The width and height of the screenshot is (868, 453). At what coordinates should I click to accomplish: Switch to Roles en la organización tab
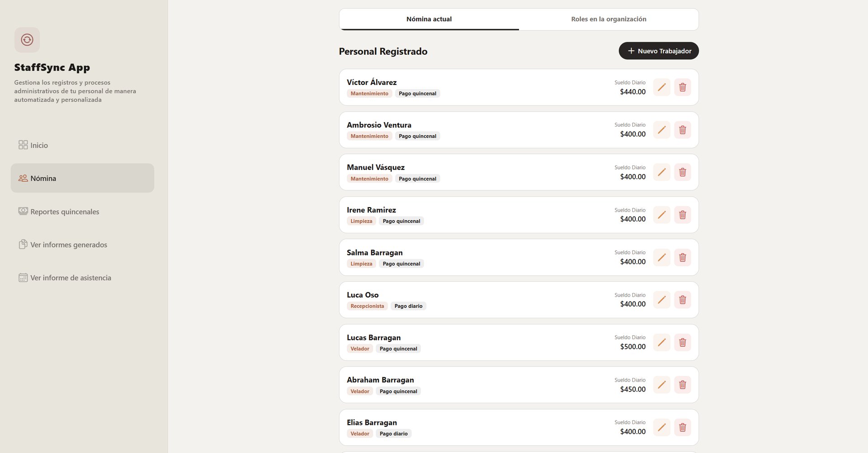click(609, 19)
